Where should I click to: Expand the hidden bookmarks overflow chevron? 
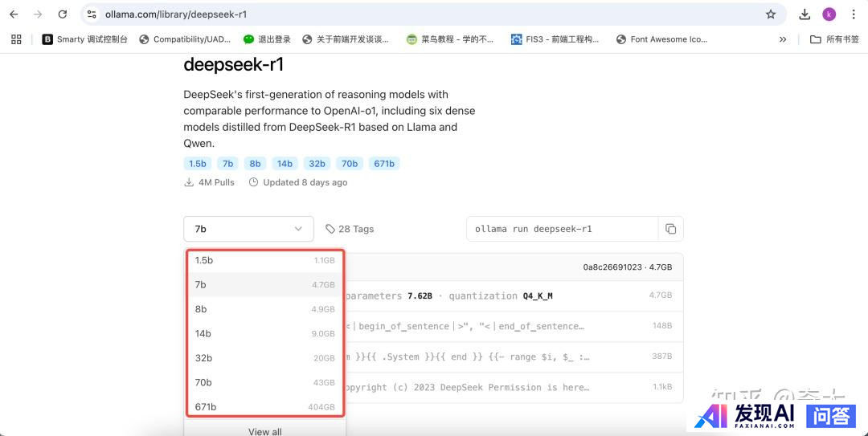coord(783,39)
